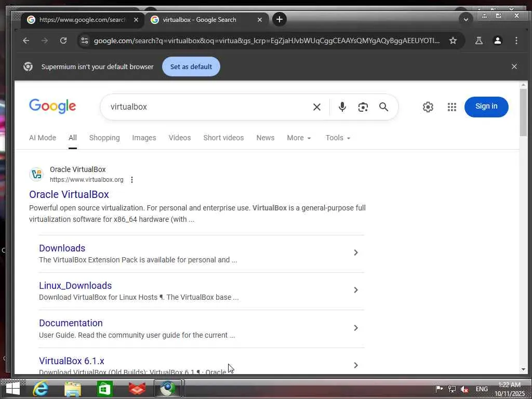The image size is (532, 399).
Task: Switch to the first google.com/search tab
Action: click(x=82, y=20)
